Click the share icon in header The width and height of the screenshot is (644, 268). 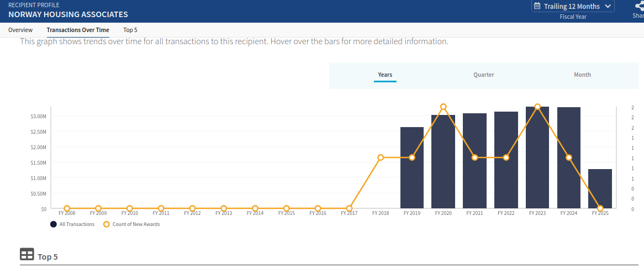640,6
